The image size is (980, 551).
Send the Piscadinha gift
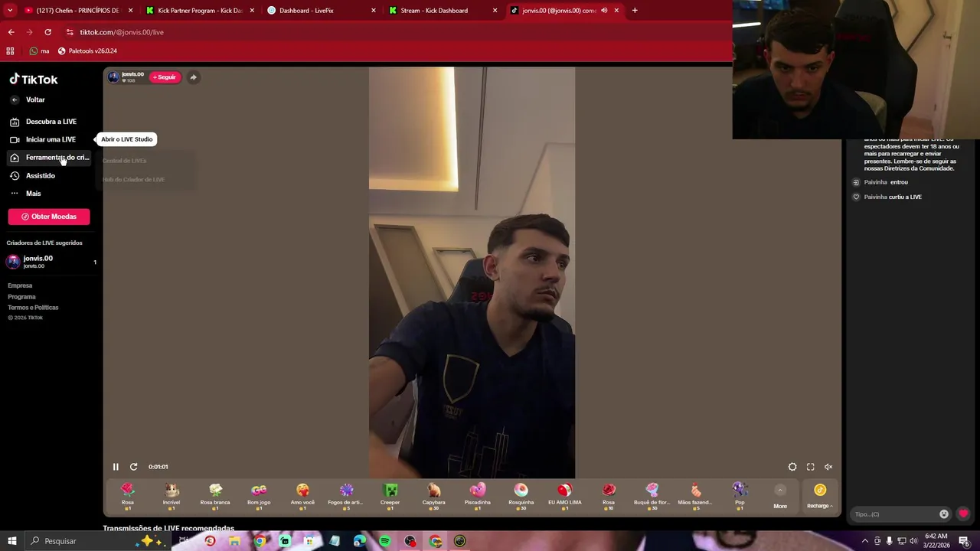(x=478, y=497)
